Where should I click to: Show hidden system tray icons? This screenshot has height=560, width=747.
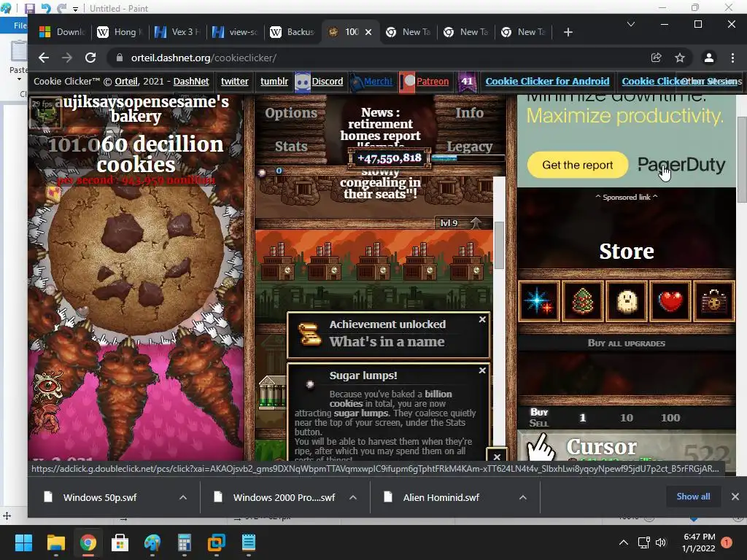coord(623,542)
